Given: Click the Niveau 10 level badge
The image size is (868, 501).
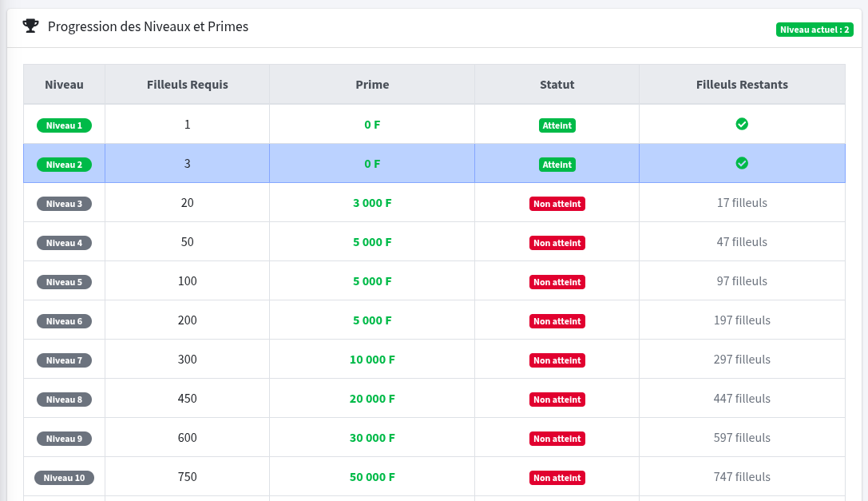Looking at the screenshot, I should 64,478.
